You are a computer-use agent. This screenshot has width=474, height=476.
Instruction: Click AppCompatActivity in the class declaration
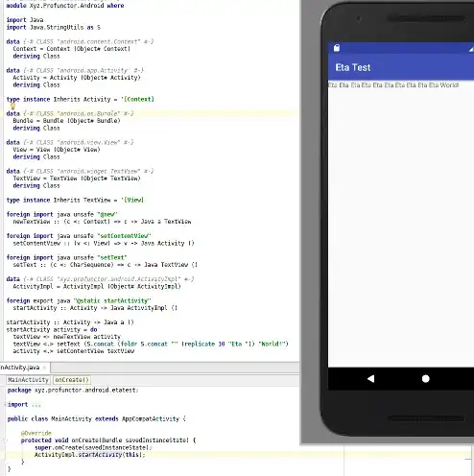click(151, 418)
